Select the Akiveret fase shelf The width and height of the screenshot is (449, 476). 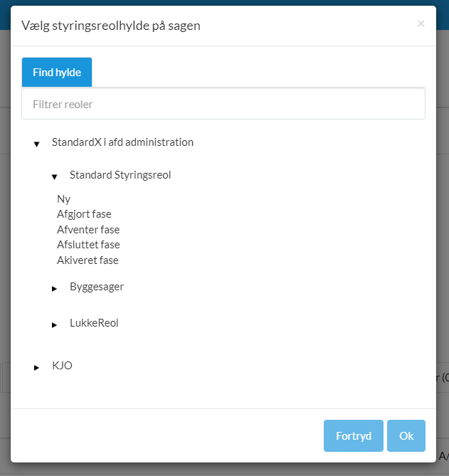click(88, 260)
